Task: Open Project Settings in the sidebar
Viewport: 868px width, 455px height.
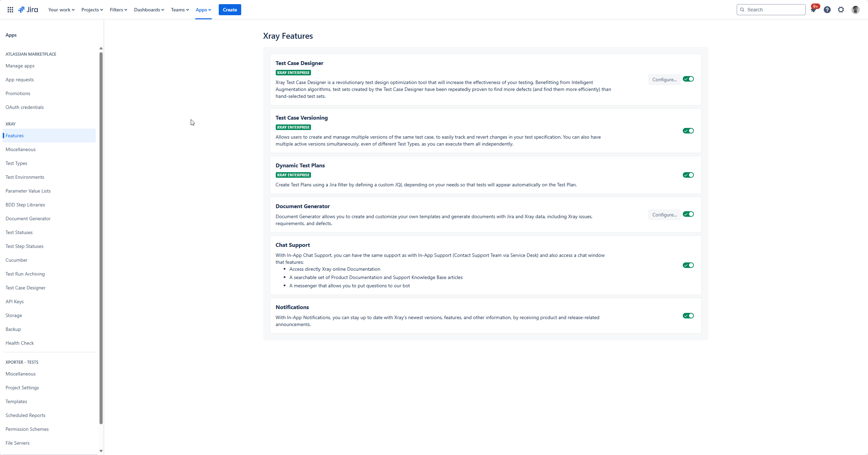Action: [x=49, y=388]
